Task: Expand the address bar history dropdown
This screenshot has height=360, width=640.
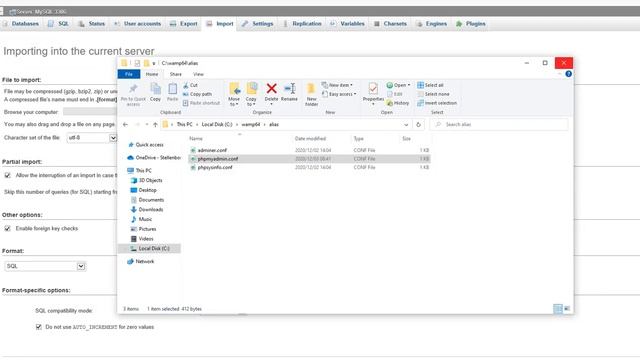Action: pos(406,124)
